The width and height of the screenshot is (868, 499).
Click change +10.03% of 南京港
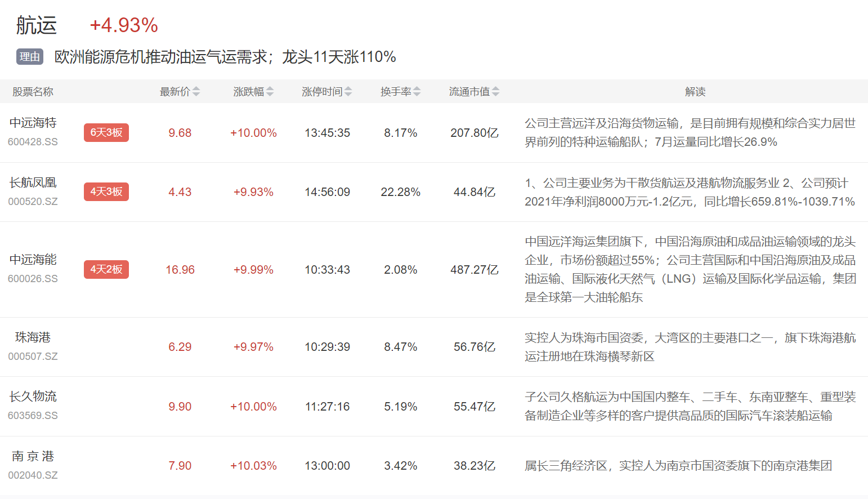tap(253, 466)
